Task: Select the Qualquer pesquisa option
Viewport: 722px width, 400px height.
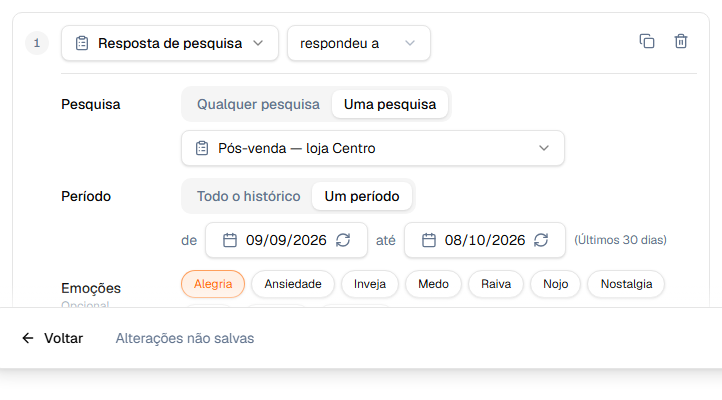Action: (x=258, y=104)
